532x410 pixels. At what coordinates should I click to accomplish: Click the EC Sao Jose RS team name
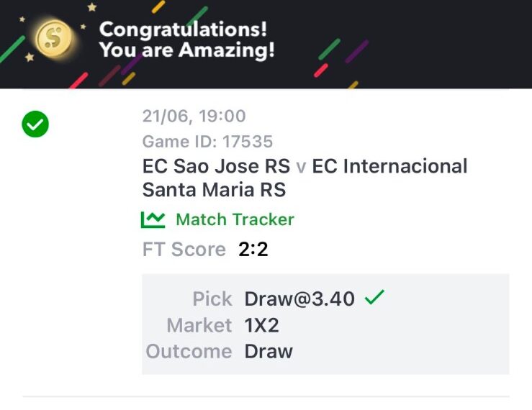[216, 166]
